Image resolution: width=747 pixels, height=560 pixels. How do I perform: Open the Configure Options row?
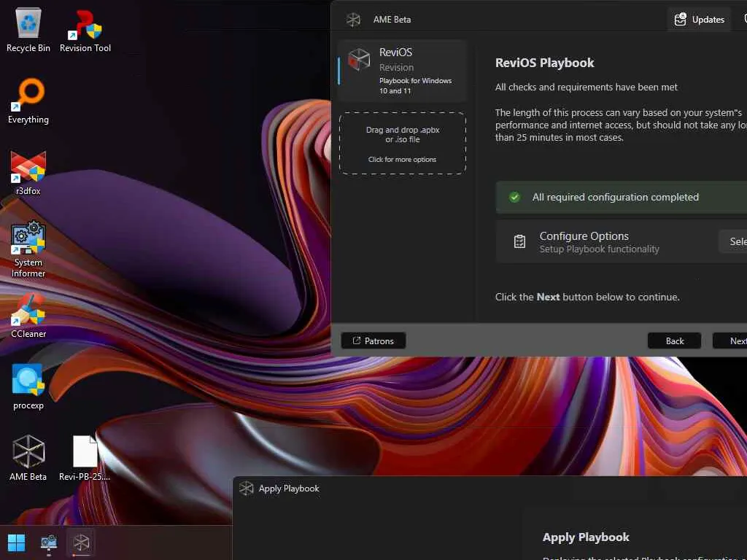click(x=622, y=241)
